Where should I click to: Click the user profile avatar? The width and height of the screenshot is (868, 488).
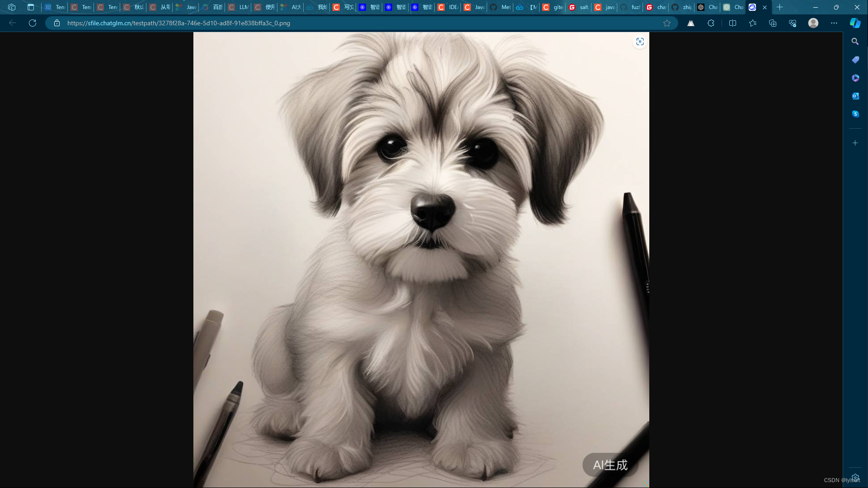coord(813,23)
